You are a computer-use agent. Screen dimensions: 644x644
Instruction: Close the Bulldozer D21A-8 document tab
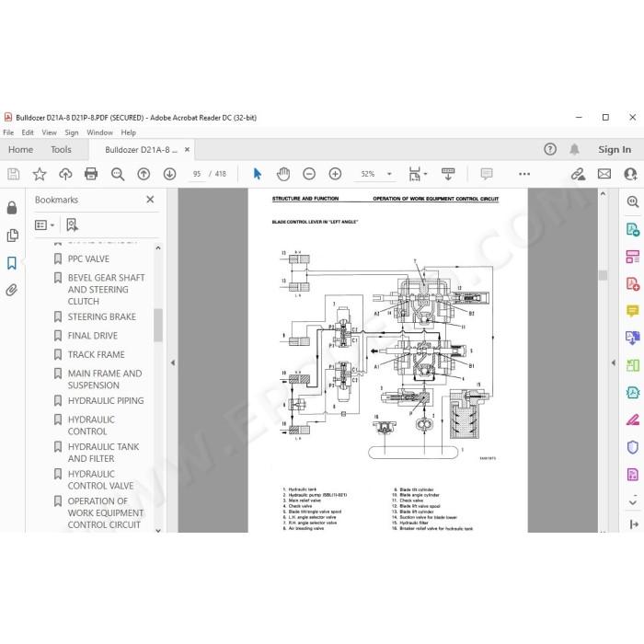coord(187,149)
